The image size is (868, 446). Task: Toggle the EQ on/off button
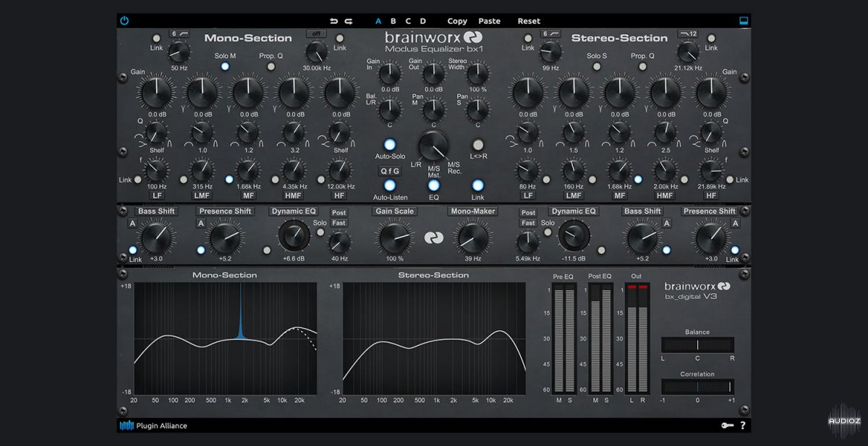434,185
